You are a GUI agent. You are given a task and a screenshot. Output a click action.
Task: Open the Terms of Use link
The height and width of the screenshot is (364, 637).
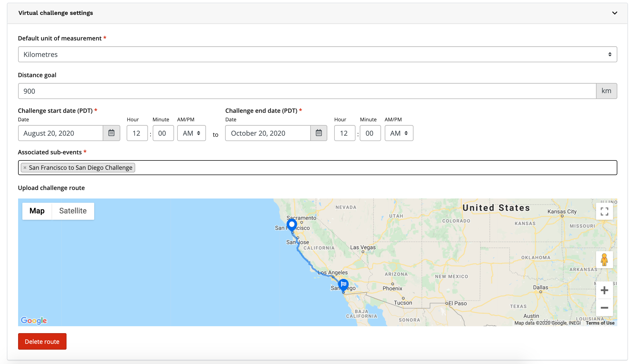pyautogui.click(x=600, y=323)
